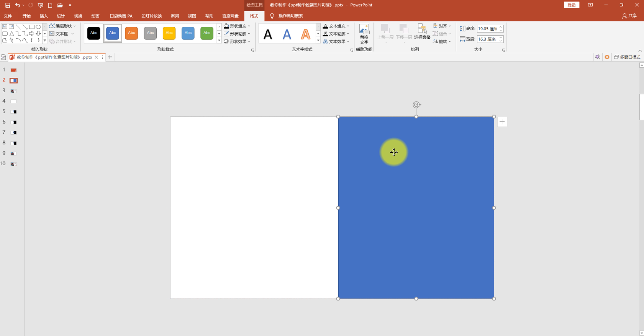Apply the yellow Abc shape style
This screenshot has width=644, height=336.
click(x=169, y=33)
